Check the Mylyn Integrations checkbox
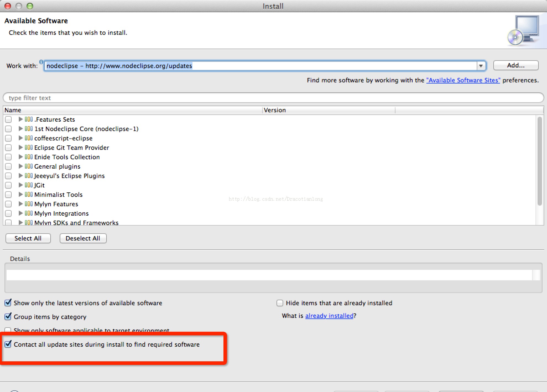The height and width of the screenshot is (392, 547). coord(8,213)
